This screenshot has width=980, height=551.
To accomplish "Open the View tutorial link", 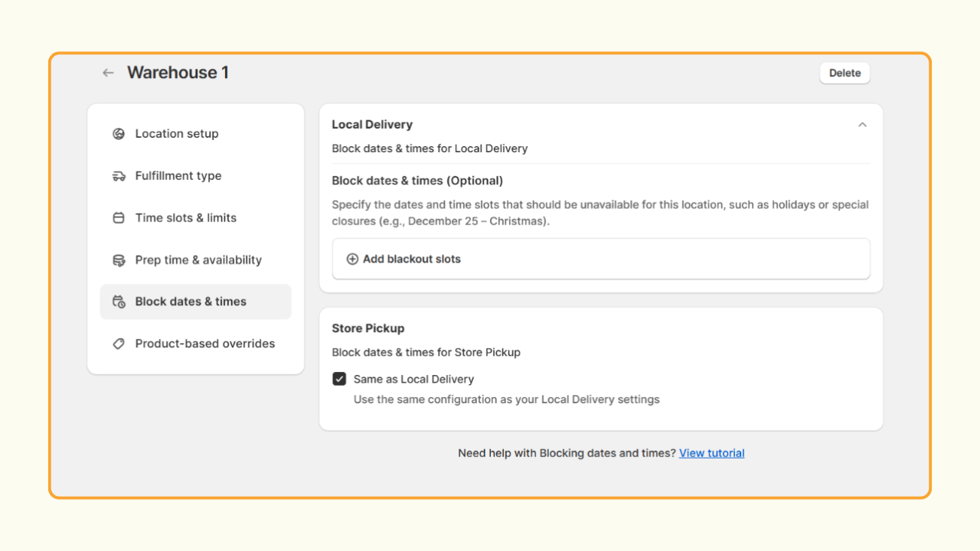I will coord(711,453).
